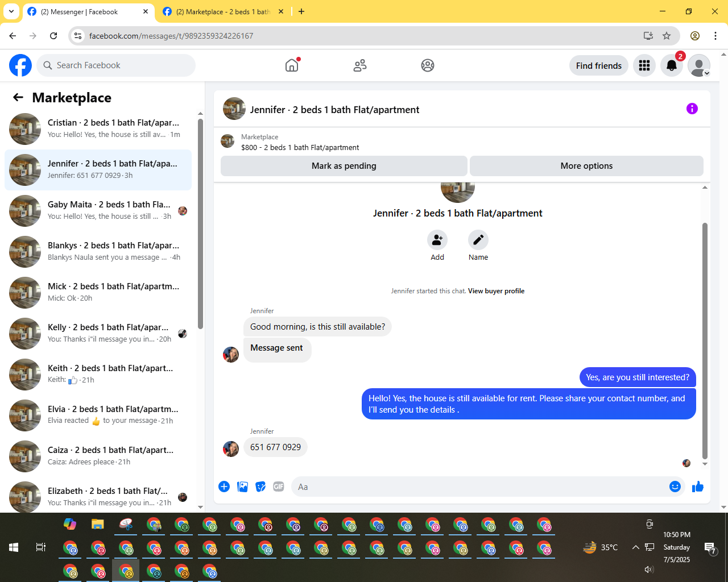Close the Marketplace browser tab
This screenshot has width=728, height=582.
coord(280,11)
